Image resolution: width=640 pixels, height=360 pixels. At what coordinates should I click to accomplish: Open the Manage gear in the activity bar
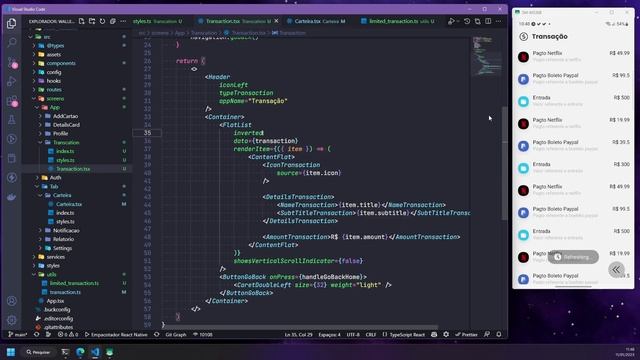pyautogui.click(x=11, y=320)
